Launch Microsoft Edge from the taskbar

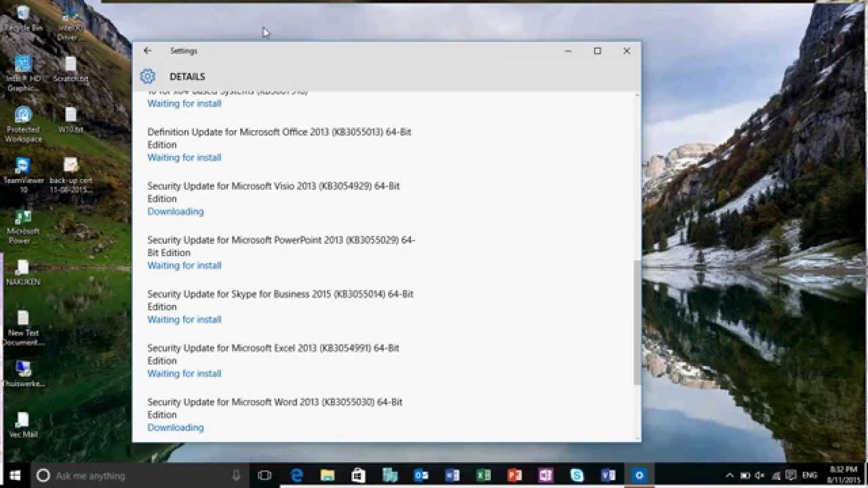point(296,476)
